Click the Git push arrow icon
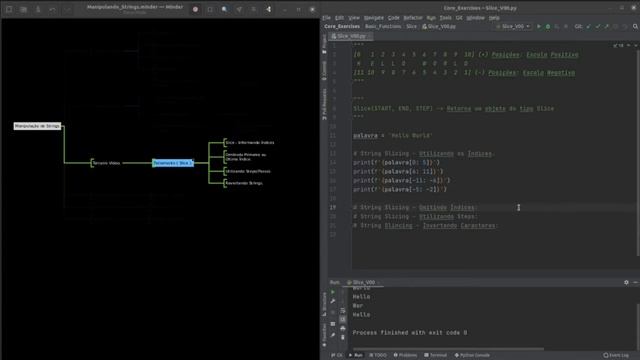640x360 pixels. [x=607, y=26]
